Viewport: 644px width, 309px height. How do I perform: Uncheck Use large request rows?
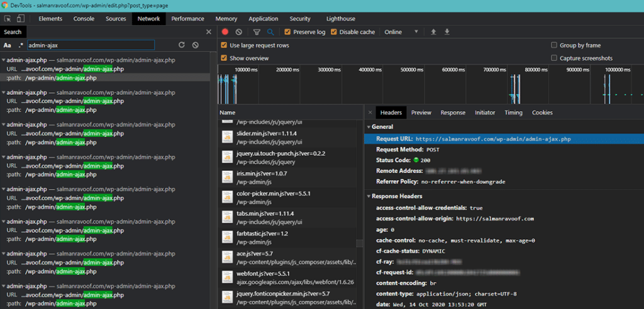225,45
